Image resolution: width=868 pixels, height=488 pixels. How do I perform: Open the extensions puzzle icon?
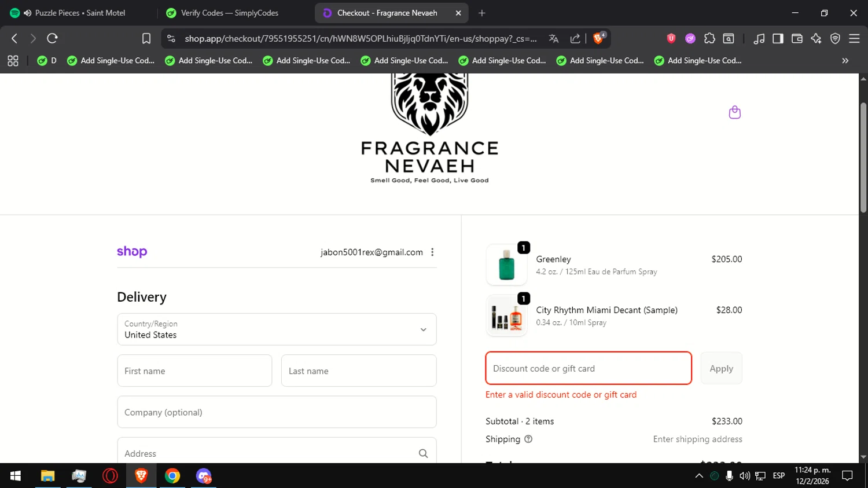coord(709,38)
